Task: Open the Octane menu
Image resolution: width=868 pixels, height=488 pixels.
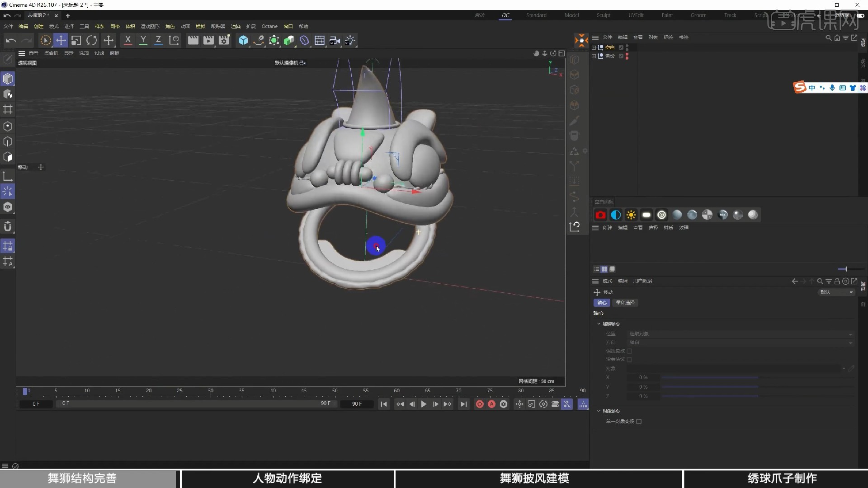Action: (x=269, y=27)
